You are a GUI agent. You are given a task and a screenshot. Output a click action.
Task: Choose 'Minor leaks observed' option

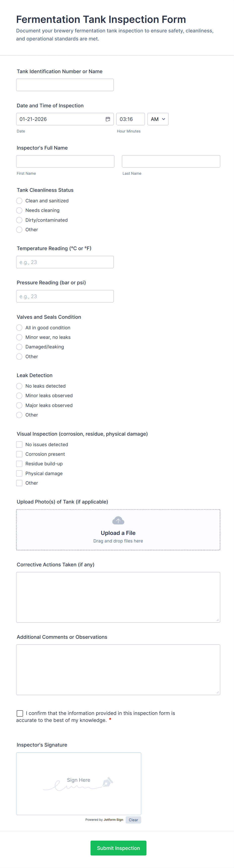pos(19,396)
